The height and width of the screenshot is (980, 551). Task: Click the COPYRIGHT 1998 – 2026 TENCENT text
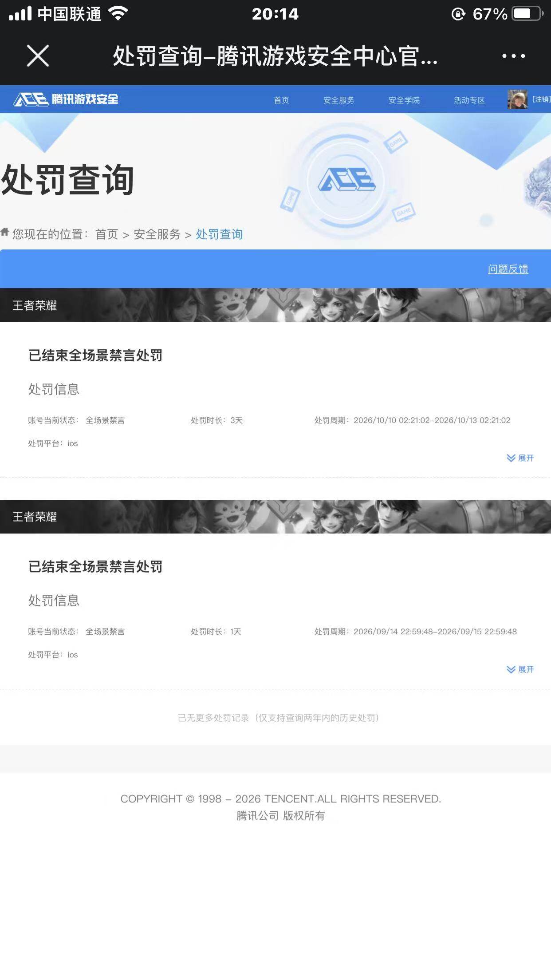(280, 799)
